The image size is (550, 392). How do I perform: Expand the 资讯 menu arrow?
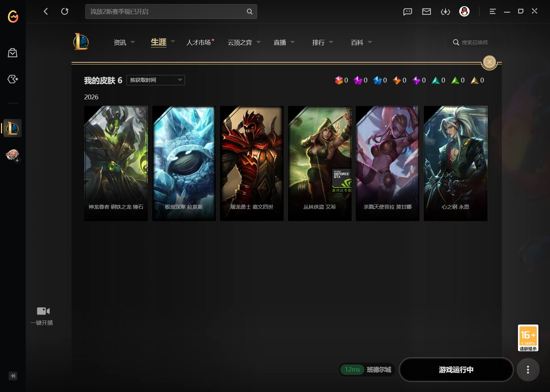click(x=133, y=42)
